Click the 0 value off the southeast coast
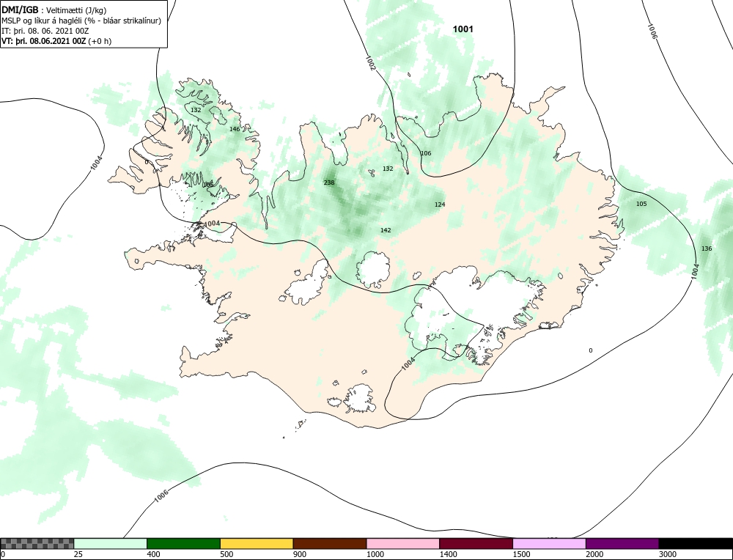Screen dimensions: 733x560 pyautogui.click(x=590, y=350)
